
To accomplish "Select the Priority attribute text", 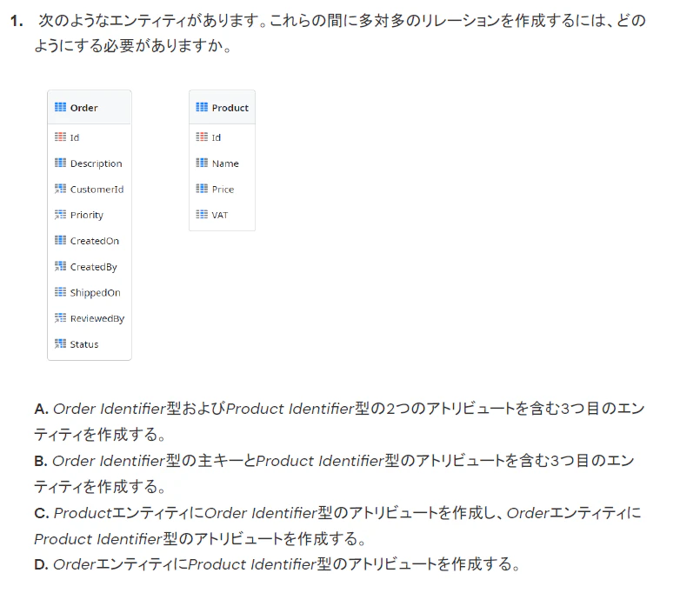I will (x=87, y=216).
